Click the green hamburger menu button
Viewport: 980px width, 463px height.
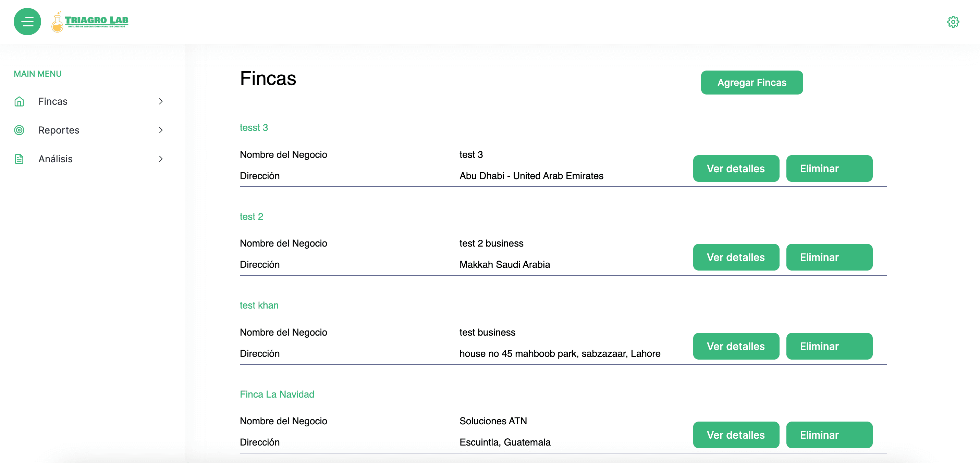(27, 22)
